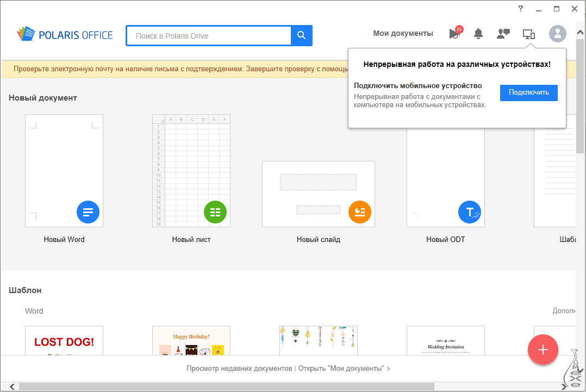This screenshot has width=586, height=392.
Task: Click the Word template category label
Action: tap(34, 311)
